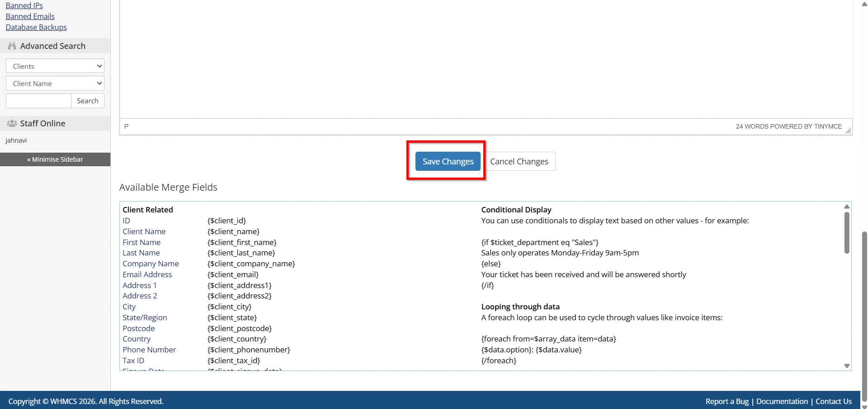Open the Banned Emails link
The image size is (868, 409).
30,16
